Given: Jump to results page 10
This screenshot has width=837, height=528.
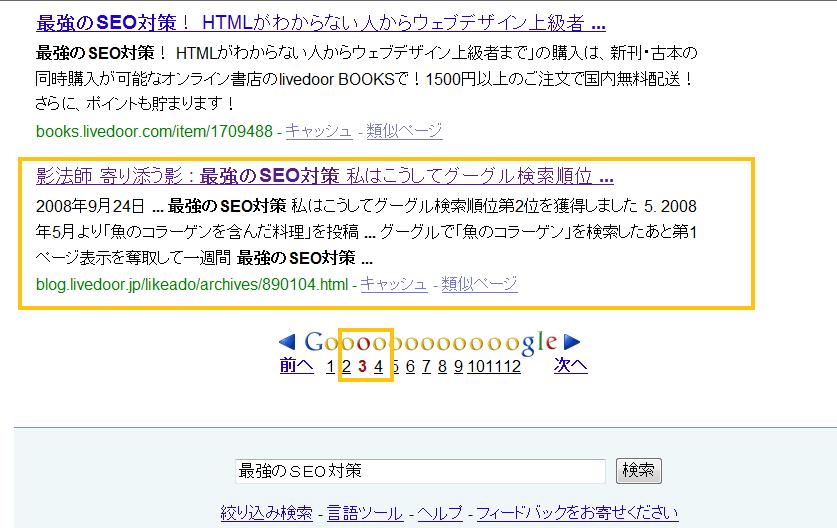Looking at the screenshot, I should click(x=476, y=367).
